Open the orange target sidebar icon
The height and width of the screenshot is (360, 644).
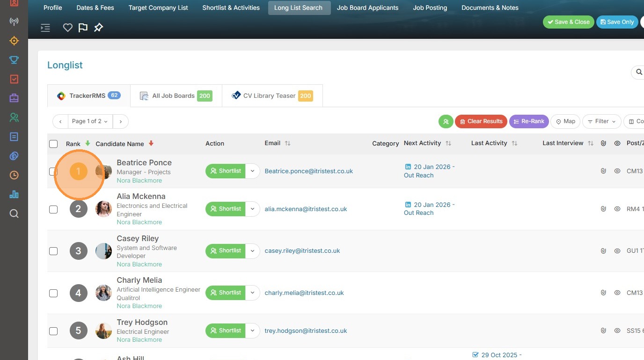click(x=14, y=41)
